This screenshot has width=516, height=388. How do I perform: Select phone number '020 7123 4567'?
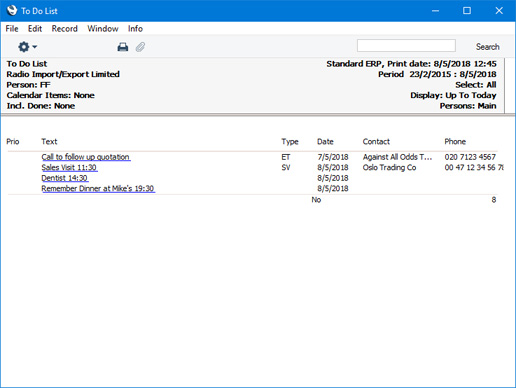[x=470, y=157]
